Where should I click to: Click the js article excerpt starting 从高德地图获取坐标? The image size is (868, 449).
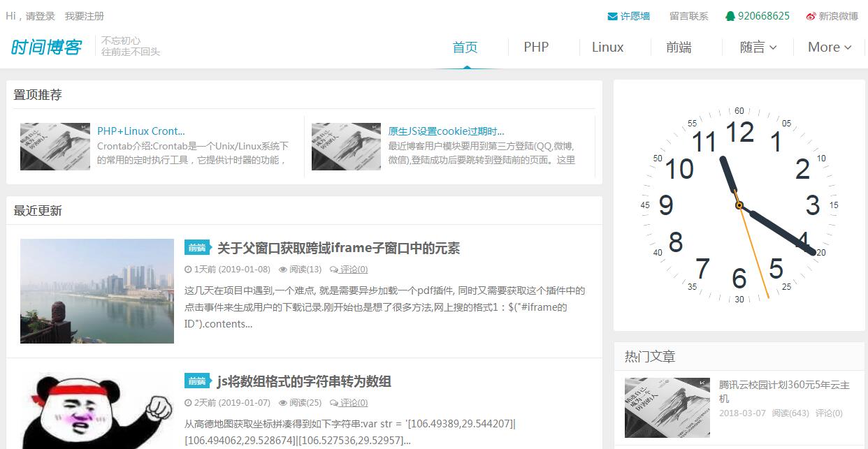[x=349, y=432]
